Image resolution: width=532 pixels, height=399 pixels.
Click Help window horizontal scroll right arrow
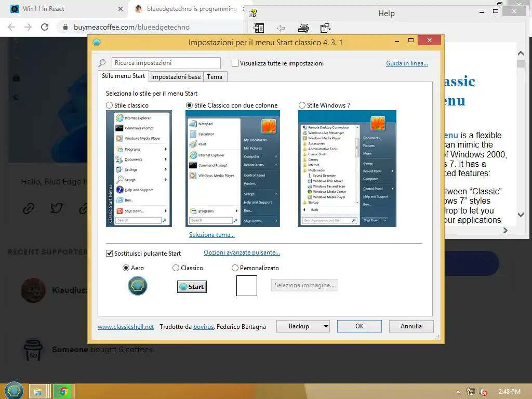(505, 230)
